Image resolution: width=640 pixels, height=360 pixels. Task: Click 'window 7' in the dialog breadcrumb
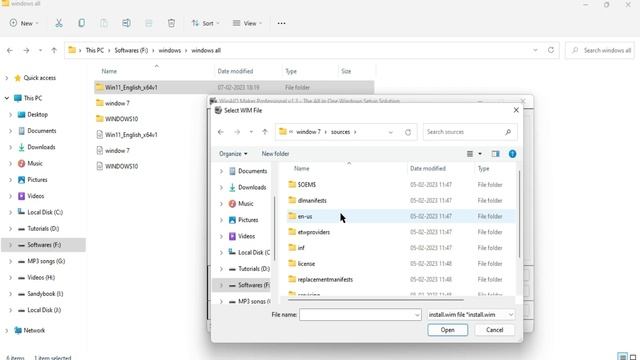pos(308,132)
